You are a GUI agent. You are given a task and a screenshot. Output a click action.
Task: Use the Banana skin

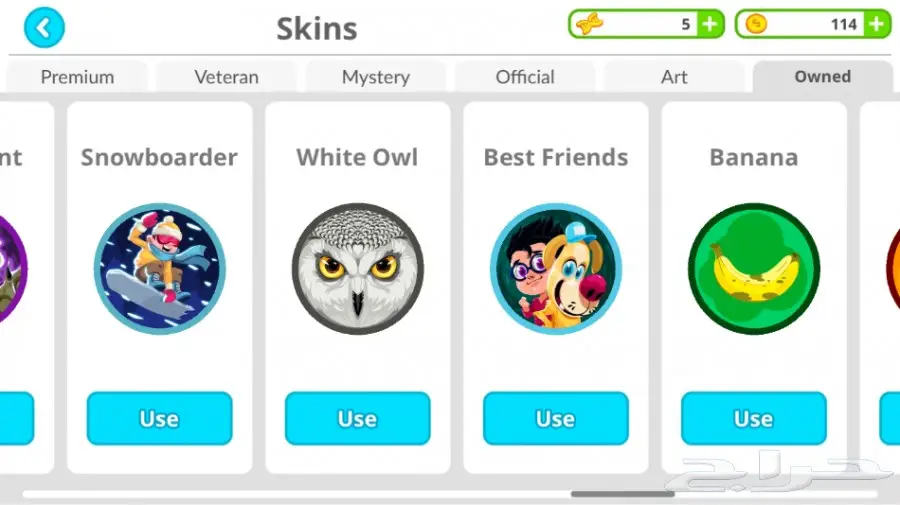click(x=754, y=418)
